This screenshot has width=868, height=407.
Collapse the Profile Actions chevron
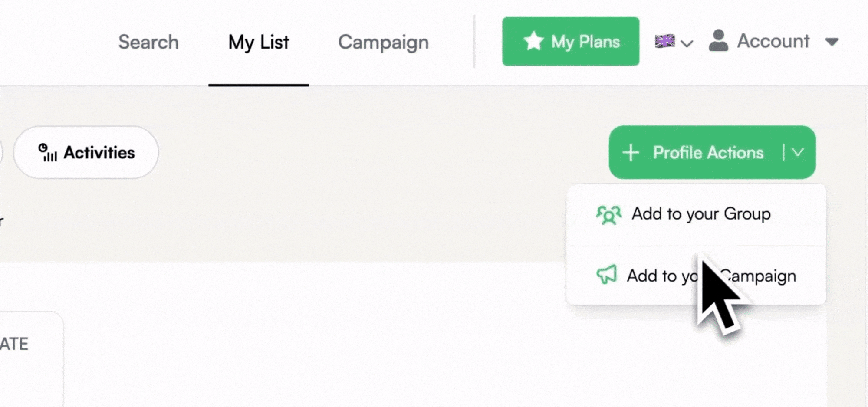coord(798,152)
